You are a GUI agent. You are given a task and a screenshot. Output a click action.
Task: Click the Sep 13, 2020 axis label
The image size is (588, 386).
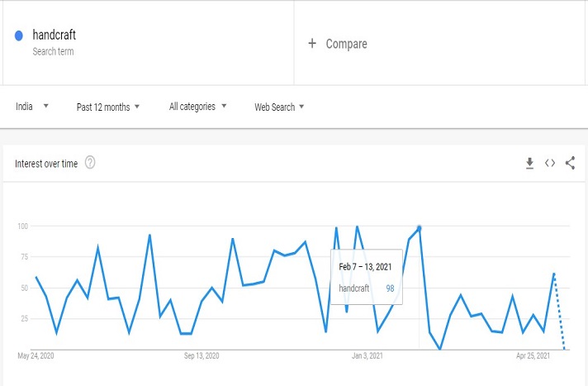[201, 356]
